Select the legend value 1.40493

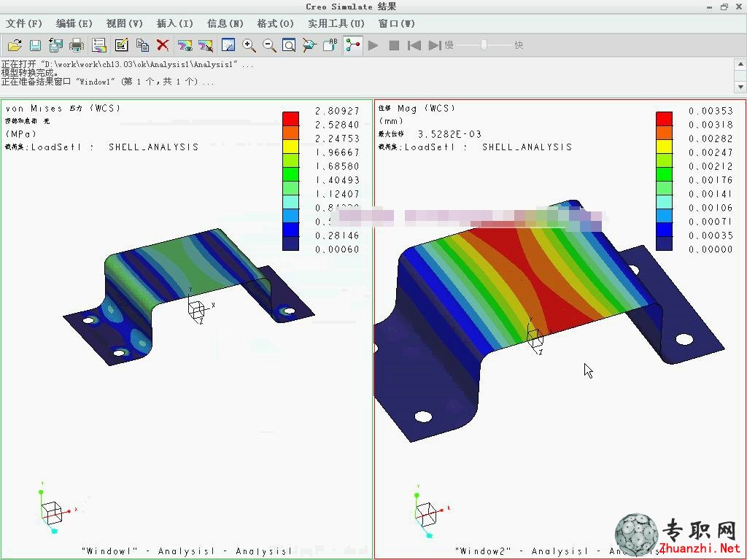click(337, 180)
